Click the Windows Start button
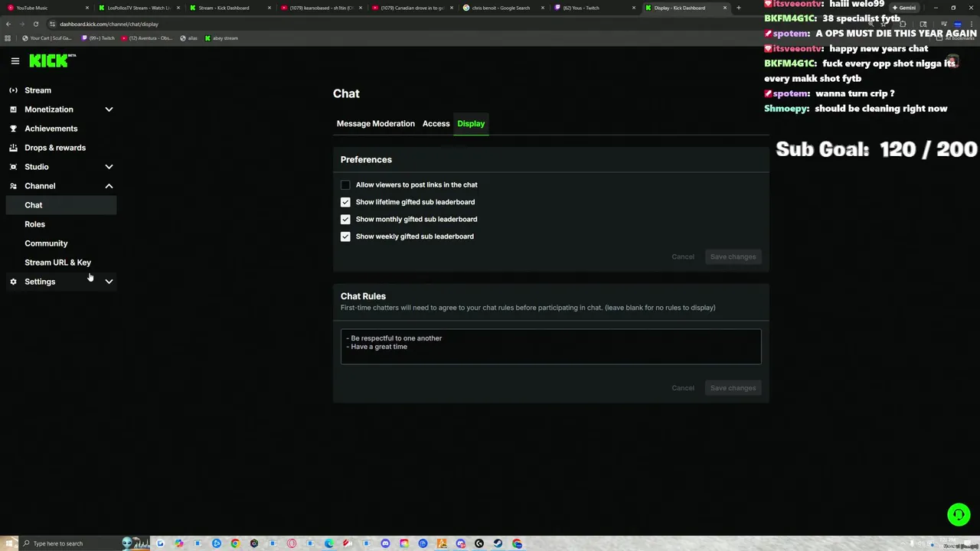980x551 pixels. coord(8,543)
